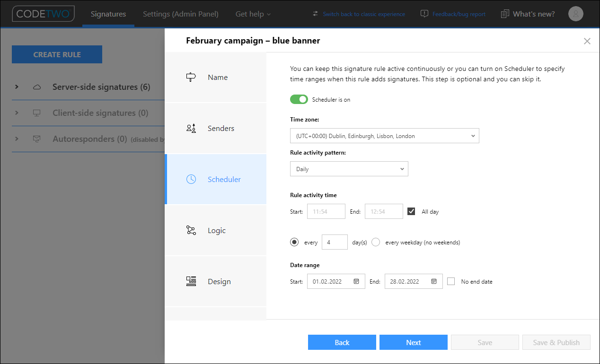Open the Time zone dropdown

[385, 136]
